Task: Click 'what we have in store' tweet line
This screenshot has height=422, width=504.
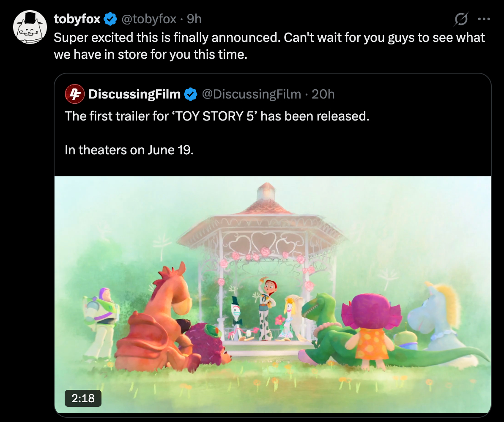Action: (150, 55)
